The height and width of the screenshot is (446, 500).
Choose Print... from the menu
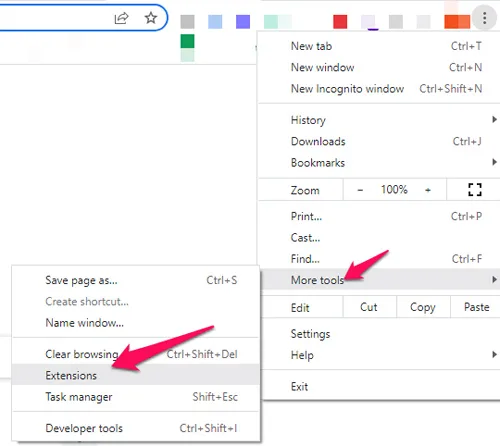tap(379, 216)
